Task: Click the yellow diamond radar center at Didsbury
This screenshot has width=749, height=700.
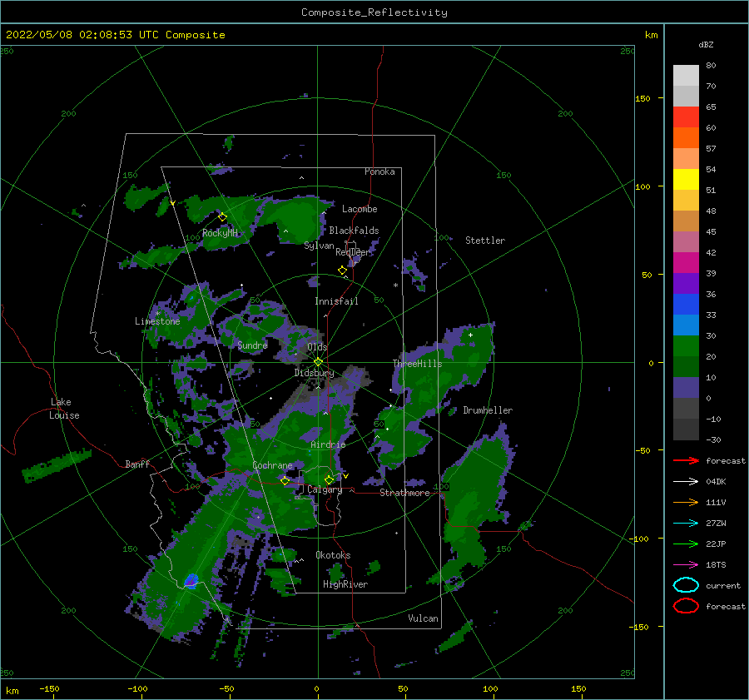Action: click(318, 362)
